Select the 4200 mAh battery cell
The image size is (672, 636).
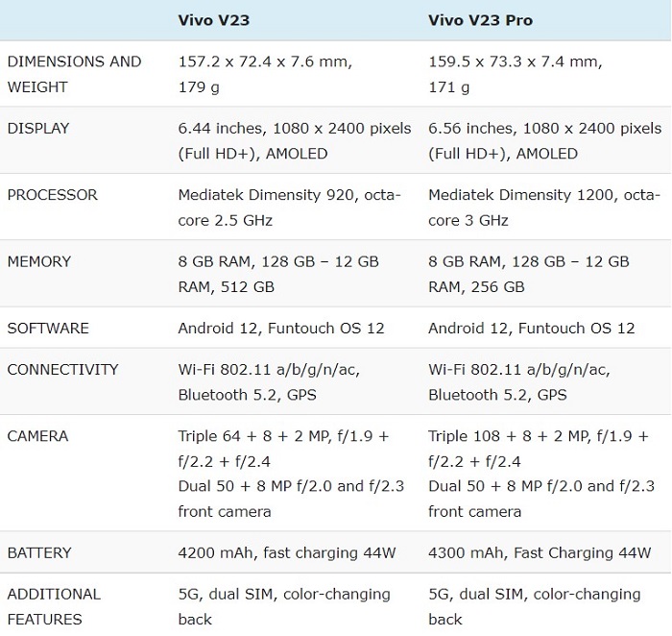click(x=287, y=552)
